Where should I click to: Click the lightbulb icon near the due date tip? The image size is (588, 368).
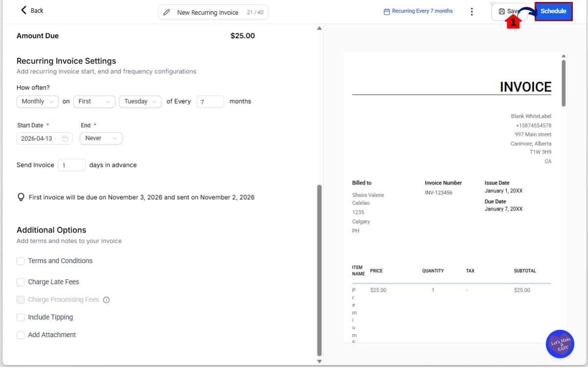pyautogui.click(x=21, y=197)
